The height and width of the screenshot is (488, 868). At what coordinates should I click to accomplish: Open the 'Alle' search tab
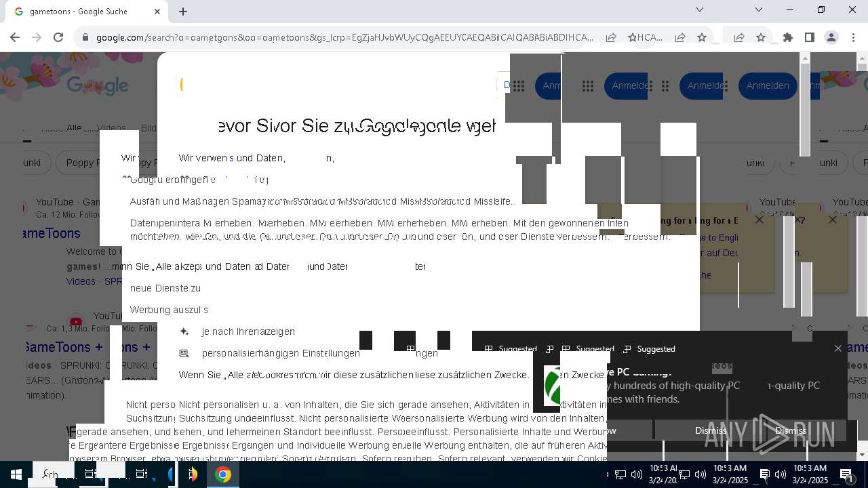click(x=74, y=128)
